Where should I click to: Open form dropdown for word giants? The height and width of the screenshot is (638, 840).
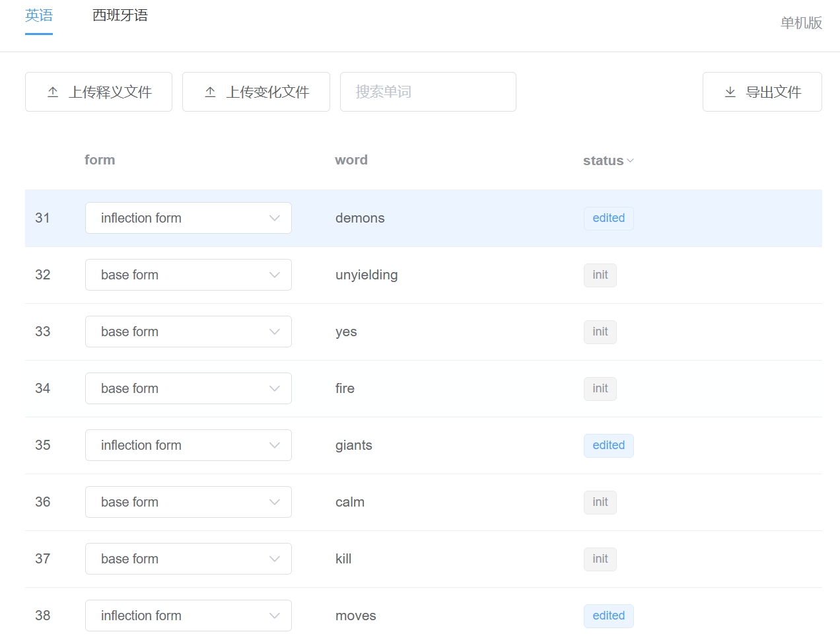point(188,445)
